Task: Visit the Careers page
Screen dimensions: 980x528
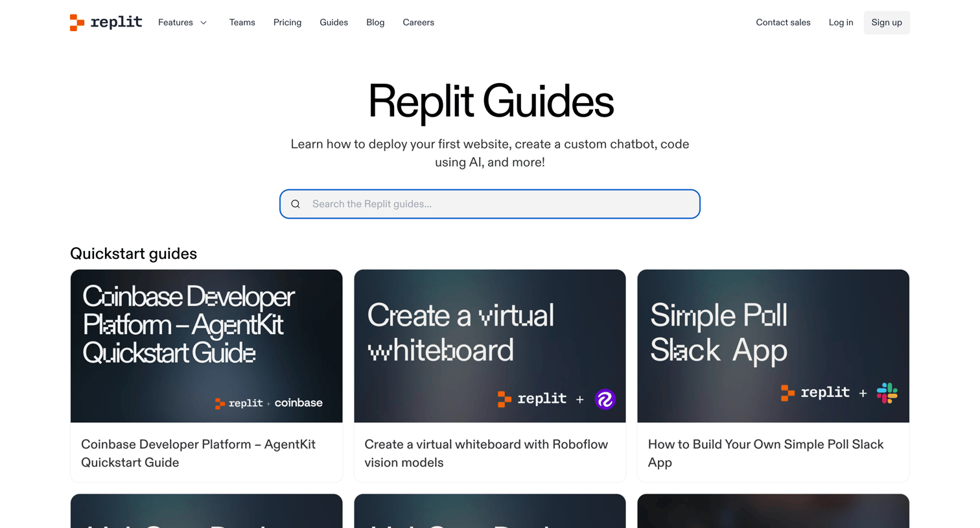Action: pos(418,23)
